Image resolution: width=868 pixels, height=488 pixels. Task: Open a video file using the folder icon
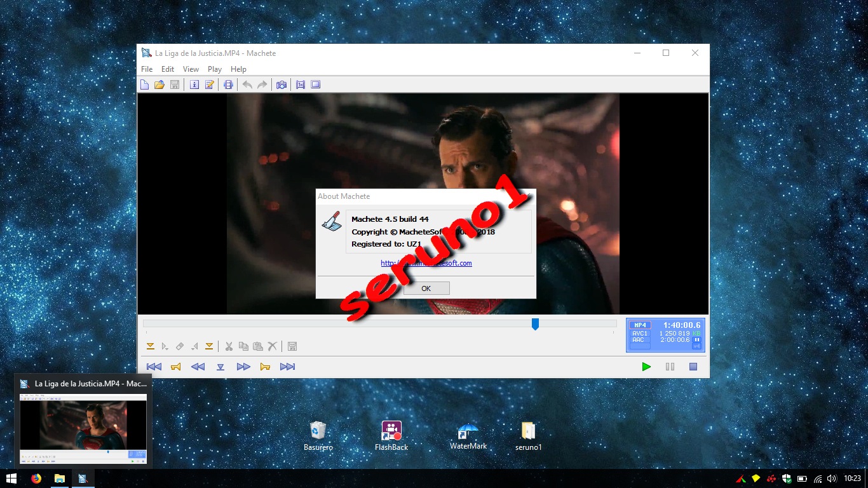pos(159,84)
